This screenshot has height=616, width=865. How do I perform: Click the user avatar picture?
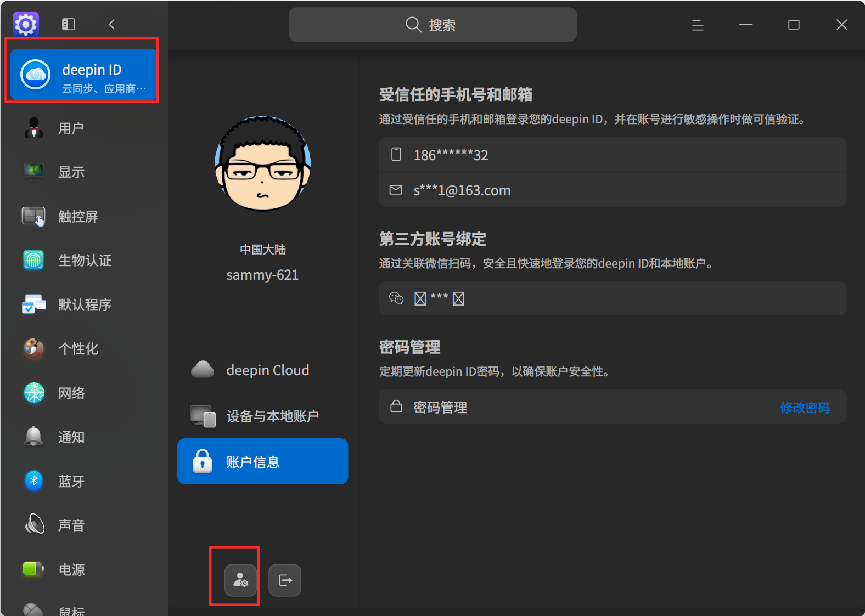(262, 163)
